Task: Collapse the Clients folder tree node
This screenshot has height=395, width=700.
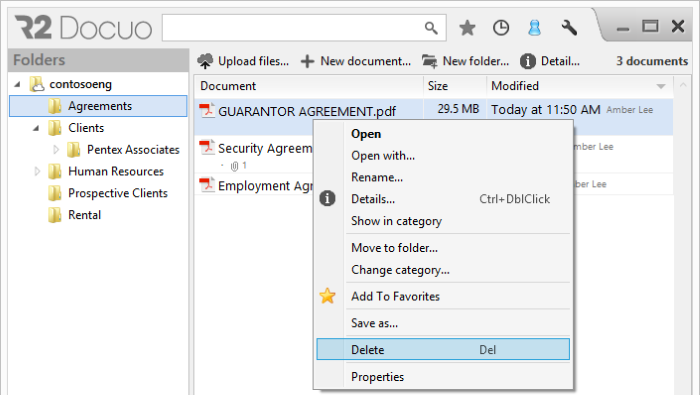Action: tap(36, 128)
